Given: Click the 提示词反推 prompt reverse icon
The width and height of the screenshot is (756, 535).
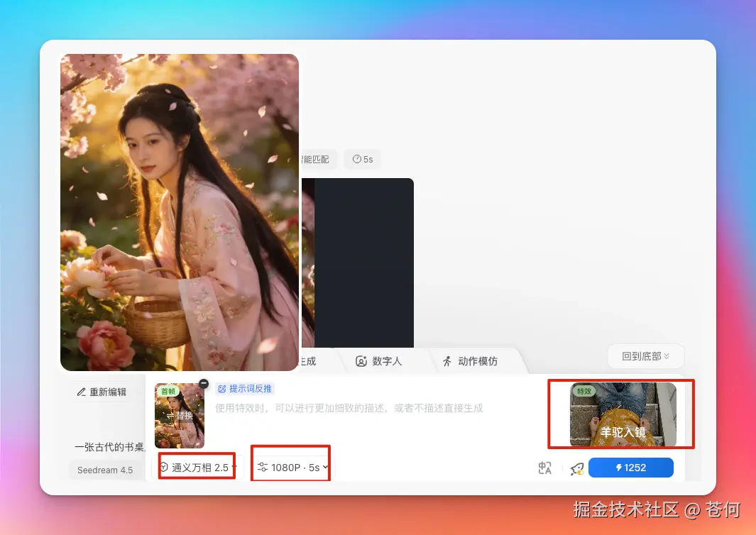Looking at the screenshot, I should [x=222, y=387].
